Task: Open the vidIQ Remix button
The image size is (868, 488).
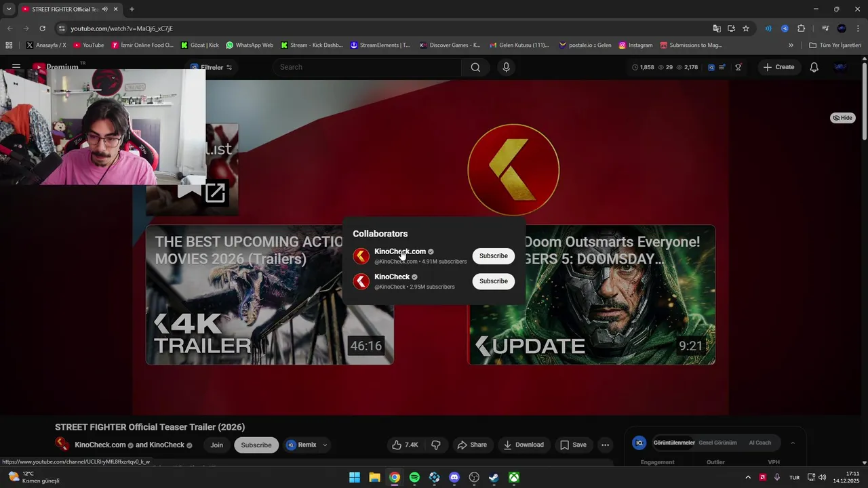Action: click(301, 445)
